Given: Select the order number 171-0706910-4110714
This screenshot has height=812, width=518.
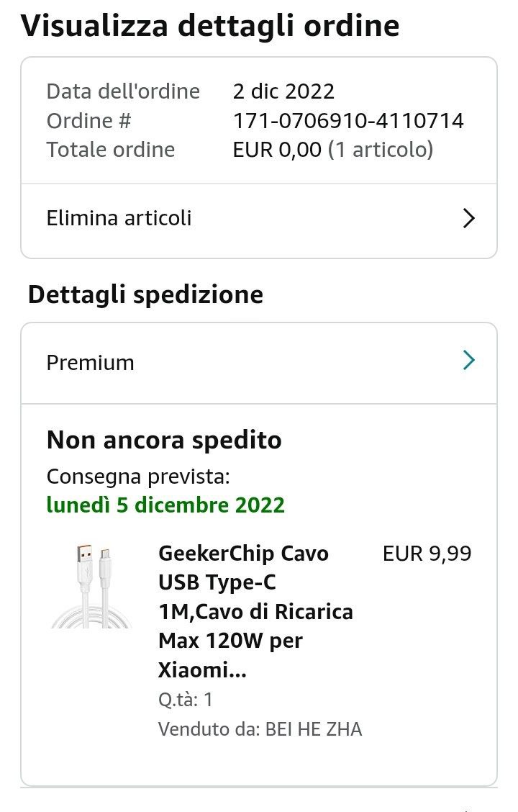Looking at the screenshot, I should pos(348,121).
